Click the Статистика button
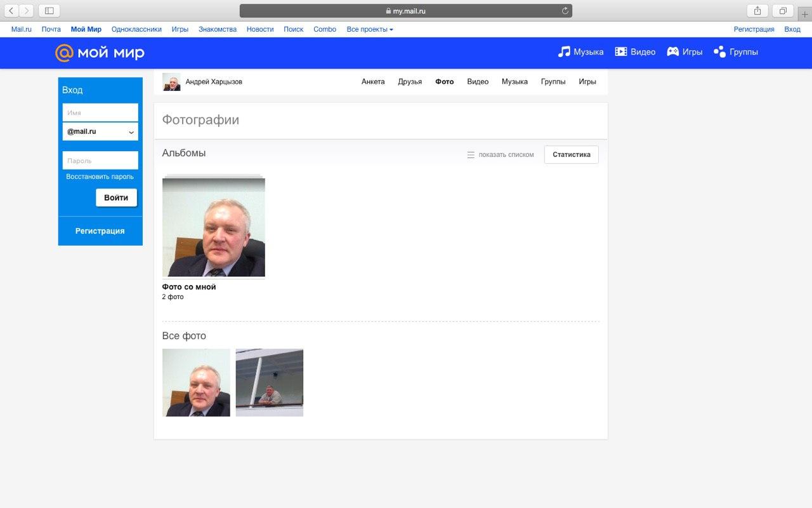812x508 pixels. pos(572,155)
